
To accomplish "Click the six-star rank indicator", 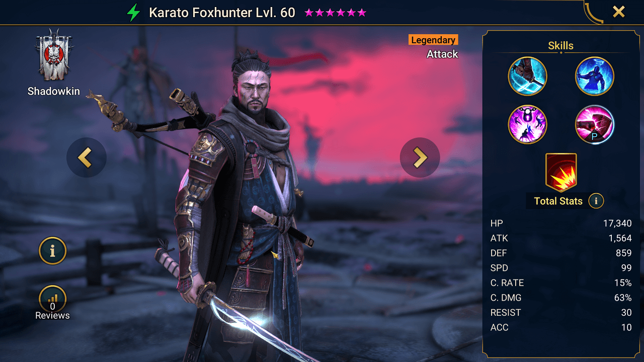I will pos(335,13).
